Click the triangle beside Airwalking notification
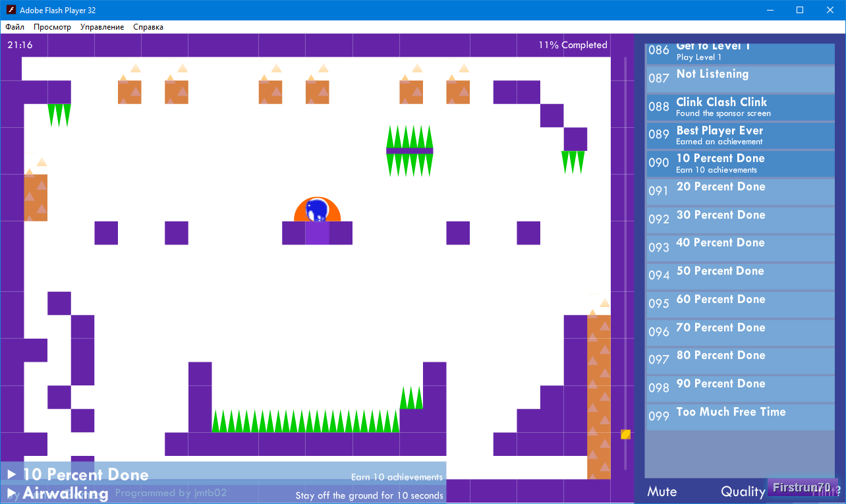Image resolution: width=846 pixels, height=504 pixels. coord(11,493)
